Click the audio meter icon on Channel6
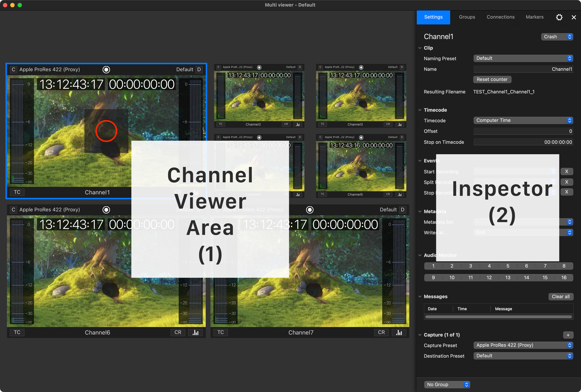This screenshot has width=581, height=392. click(195, 333)
